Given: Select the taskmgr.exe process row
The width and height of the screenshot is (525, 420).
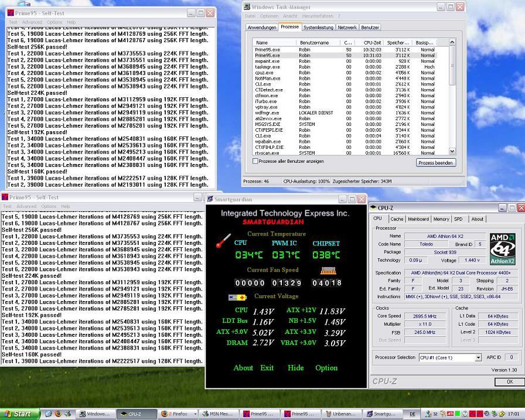Looking at the screenshot, I should click(345, 67).
